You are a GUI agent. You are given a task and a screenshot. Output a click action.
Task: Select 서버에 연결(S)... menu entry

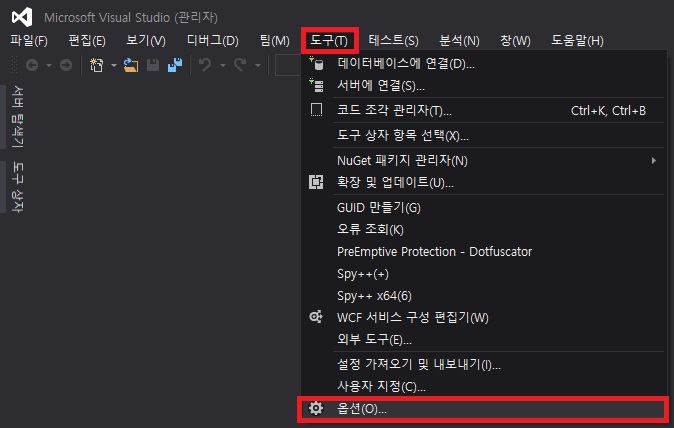pos(484,86)
